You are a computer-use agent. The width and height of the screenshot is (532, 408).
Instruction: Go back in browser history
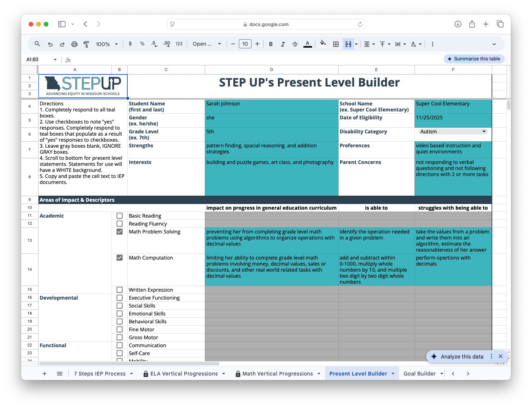(85, 24)
